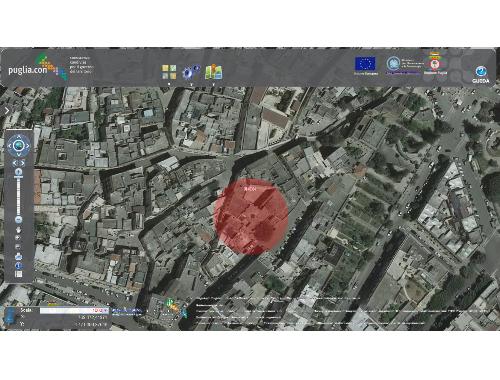Viewport: 500px width, 380px height.
Task: Go to previous map extent arrow
Action: (15, 163)
